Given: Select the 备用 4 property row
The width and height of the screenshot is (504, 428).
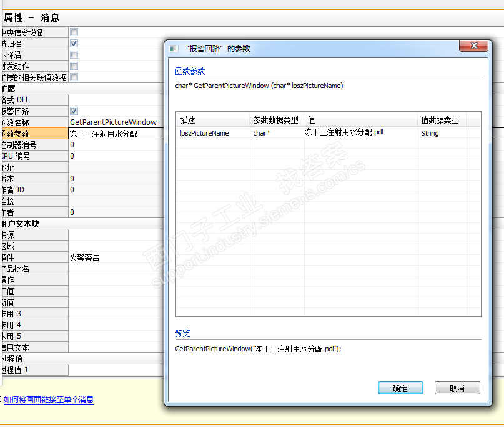Looking at the screenshot, I should 34,325.
